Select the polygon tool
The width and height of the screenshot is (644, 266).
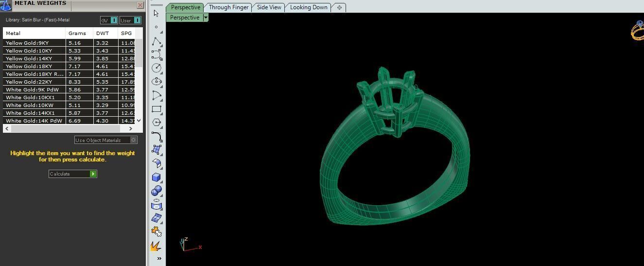(x=156, y=123)
